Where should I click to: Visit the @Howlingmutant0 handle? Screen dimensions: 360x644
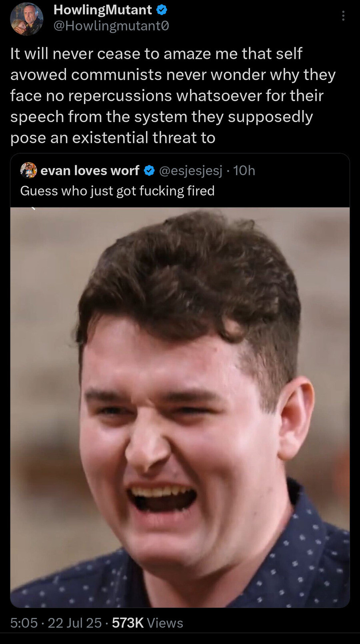pyautogui.click(x=111, y=26)
